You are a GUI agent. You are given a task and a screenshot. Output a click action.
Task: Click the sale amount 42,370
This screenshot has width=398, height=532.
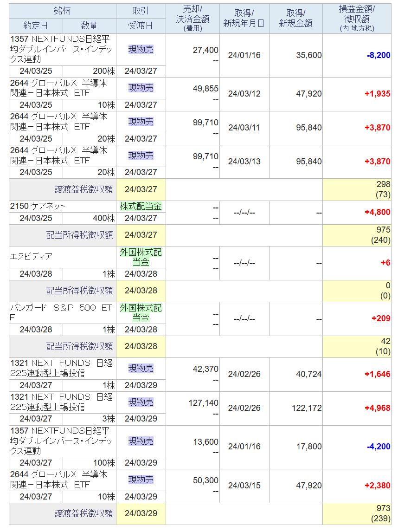pyautogui.click(x=205, y=369)
